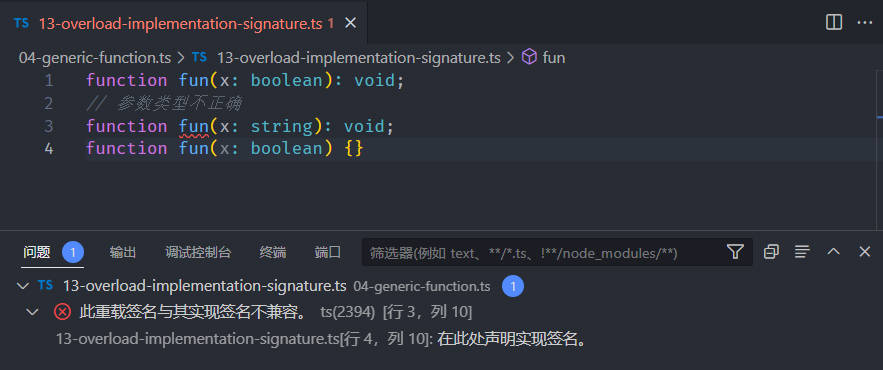This screenshot has width=883, height=370.
Task: Switch to the 输出 panel tab
Action: click(x=123, y=252)
